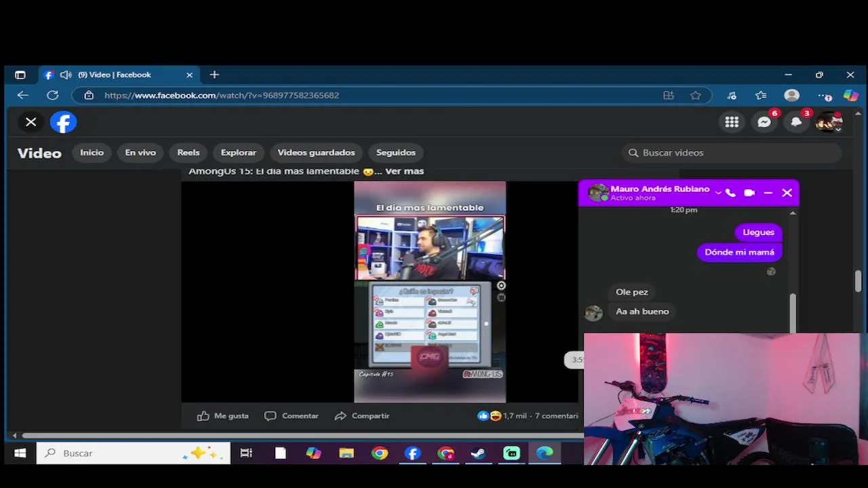Open the Windows Start menu
This screenshot has height=488, width=868.
[x=20, y=453]
